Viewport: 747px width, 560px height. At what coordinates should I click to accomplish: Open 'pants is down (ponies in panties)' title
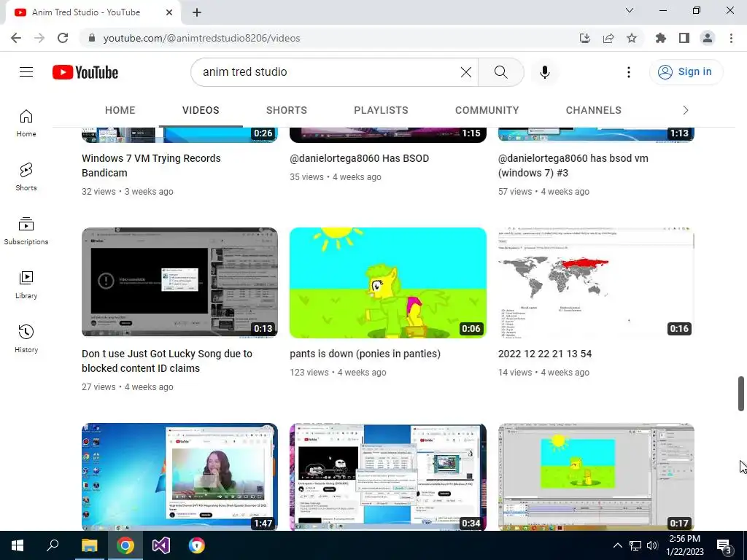pyautogui.click(x=365, y=354)
